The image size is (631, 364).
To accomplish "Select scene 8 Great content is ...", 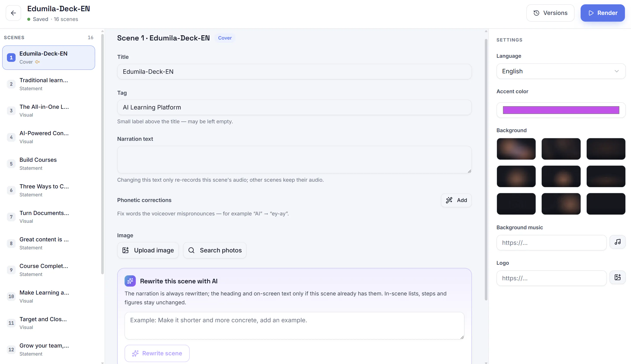I will (x=49, y=243).
